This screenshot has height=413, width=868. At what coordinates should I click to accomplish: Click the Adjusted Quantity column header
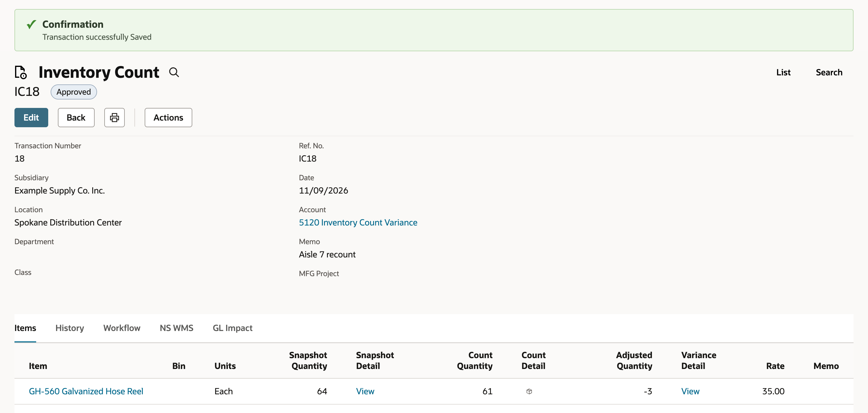(634, 361)
